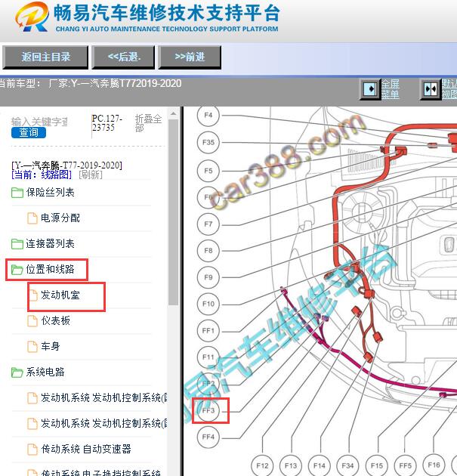Click the 返回主目录 button

click(x=45, y=57)
